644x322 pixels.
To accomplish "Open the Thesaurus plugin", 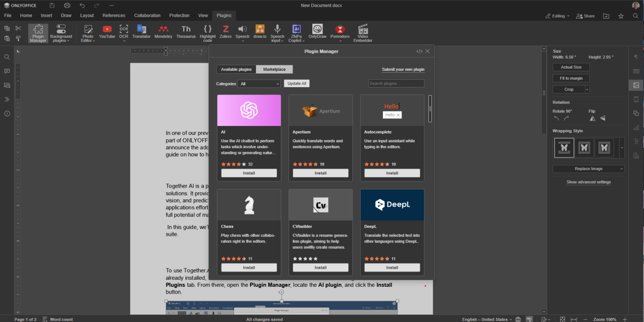I will [x=186, y=31].
